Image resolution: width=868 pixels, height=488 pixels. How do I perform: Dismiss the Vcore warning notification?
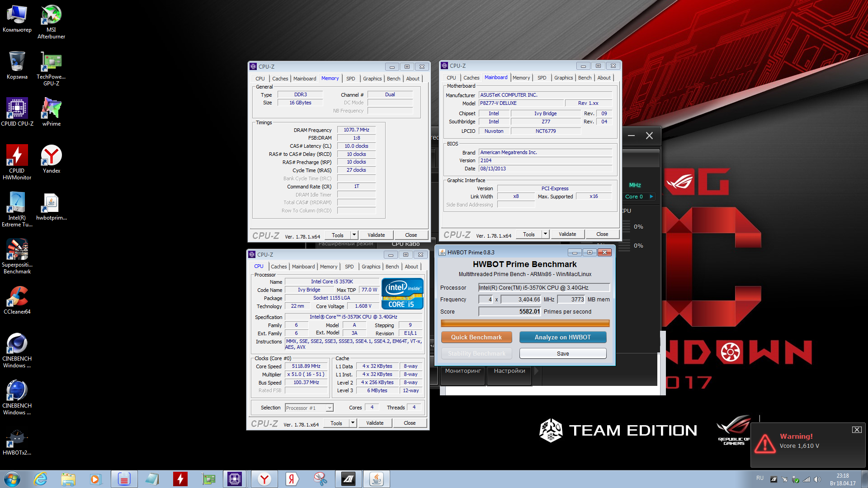[857, 430]
